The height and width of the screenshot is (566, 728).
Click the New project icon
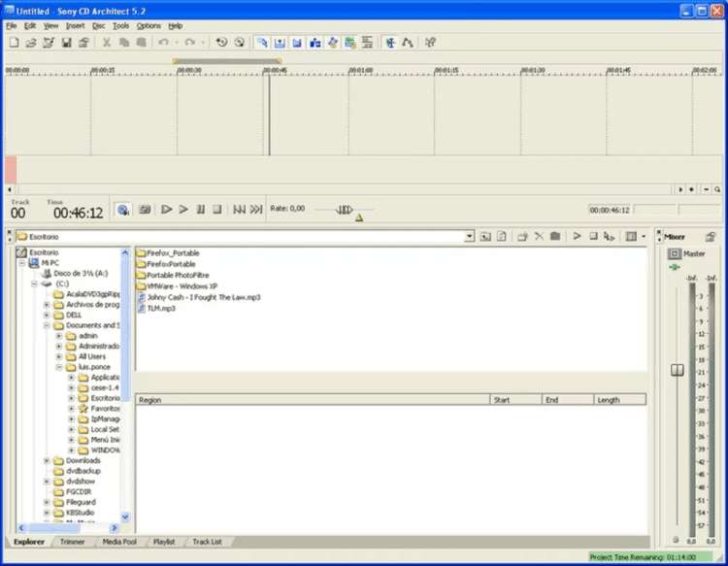point(14,43)
